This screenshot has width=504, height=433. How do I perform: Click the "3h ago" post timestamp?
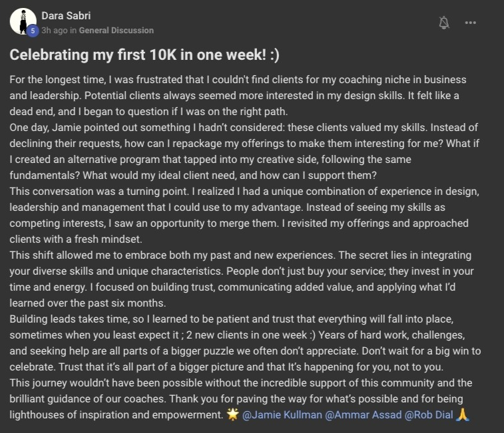pyautogui.click(x=54, y=31)
